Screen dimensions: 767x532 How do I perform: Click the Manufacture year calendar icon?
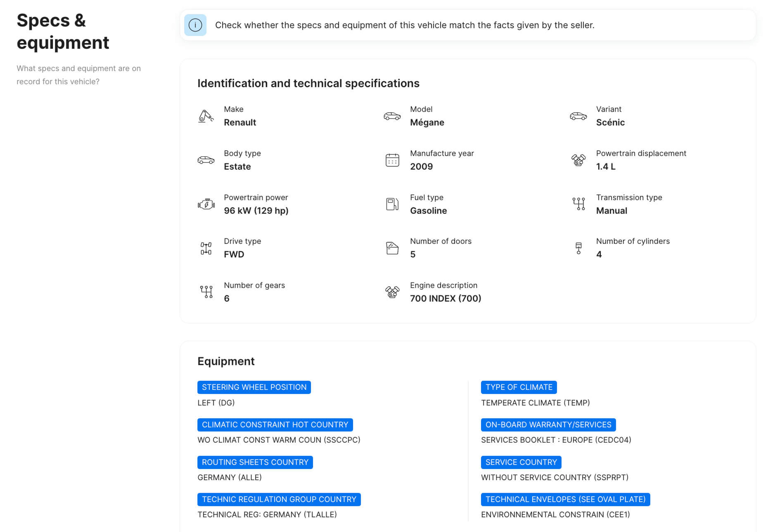pos(392,160)
